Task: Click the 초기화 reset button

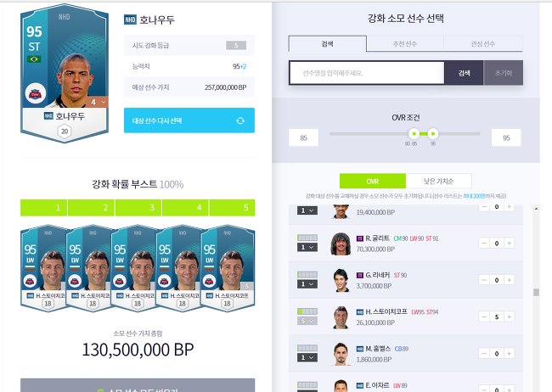Action: (504, 73)
